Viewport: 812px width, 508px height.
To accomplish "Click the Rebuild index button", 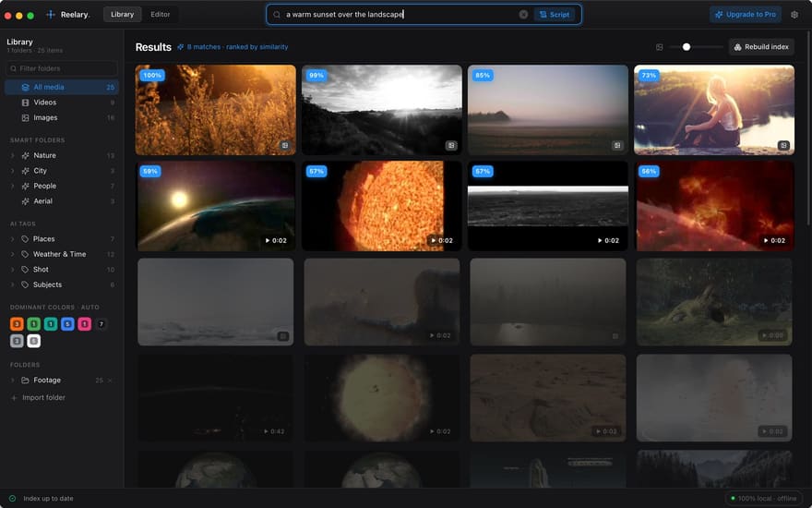I will coord(761,47).
